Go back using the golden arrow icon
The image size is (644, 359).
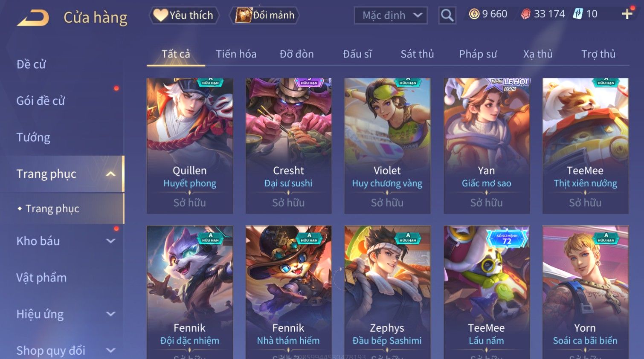[33, 18]
